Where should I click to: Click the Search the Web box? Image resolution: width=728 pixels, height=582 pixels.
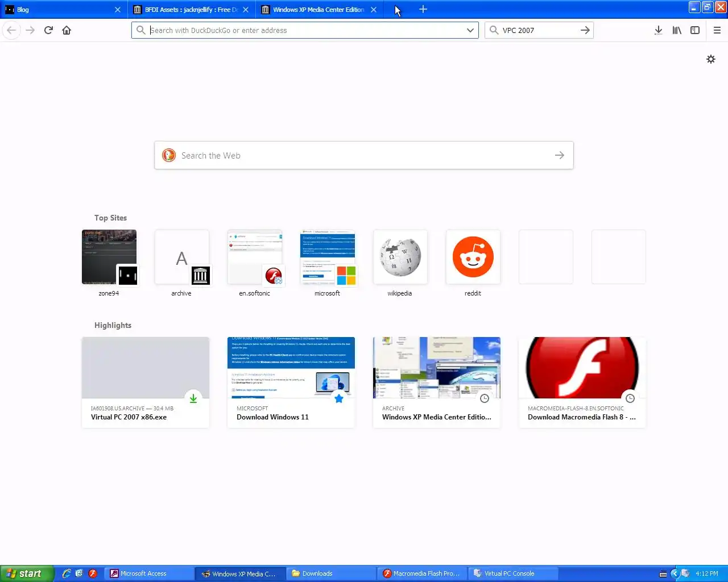(x=364, y=155)
